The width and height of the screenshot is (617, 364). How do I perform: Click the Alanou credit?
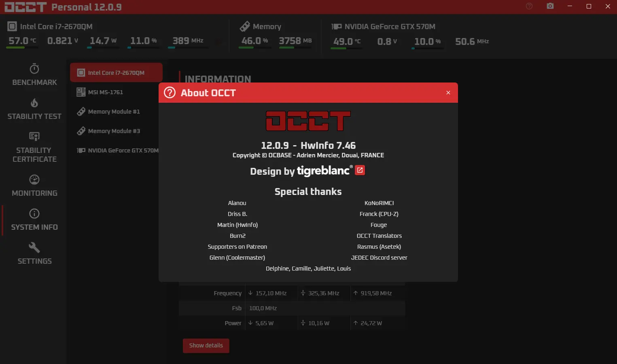pos(237,203)
